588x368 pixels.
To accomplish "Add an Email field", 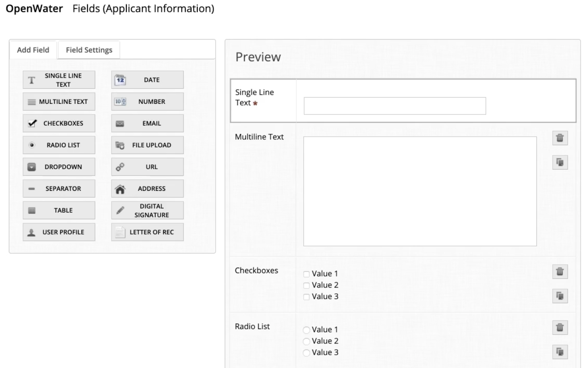I will click(147, 123).
